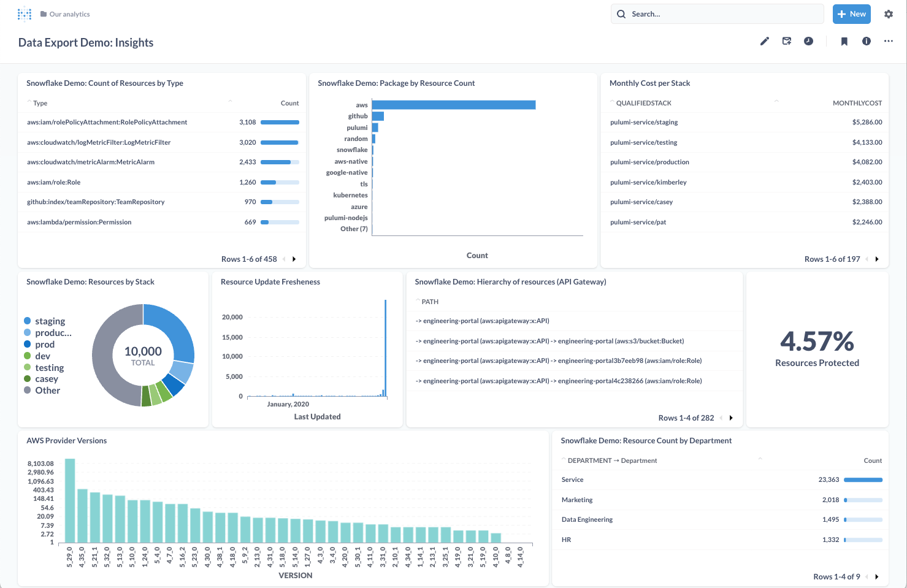Viewport: 907px width, 588px height.
Task: Click the aws bar in Package chart
Action: 453,105
